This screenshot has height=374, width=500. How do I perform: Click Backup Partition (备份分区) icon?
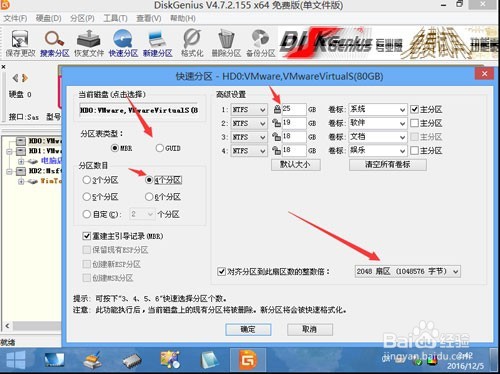click(x=261, y=43)
